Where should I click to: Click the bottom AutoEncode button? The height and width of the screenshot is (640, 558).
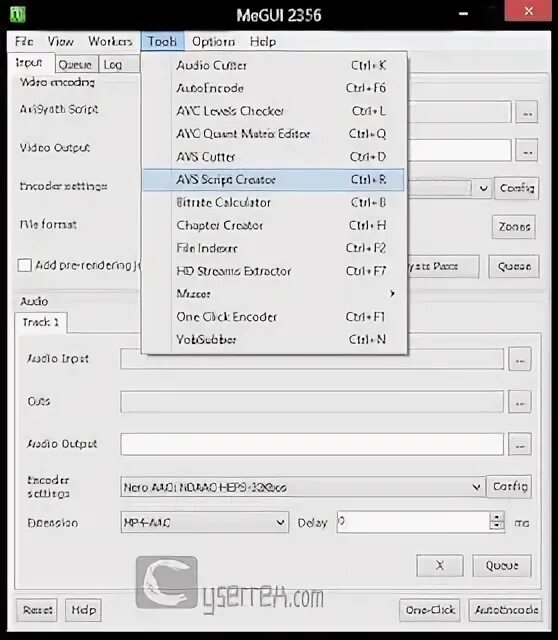[506, 610]
